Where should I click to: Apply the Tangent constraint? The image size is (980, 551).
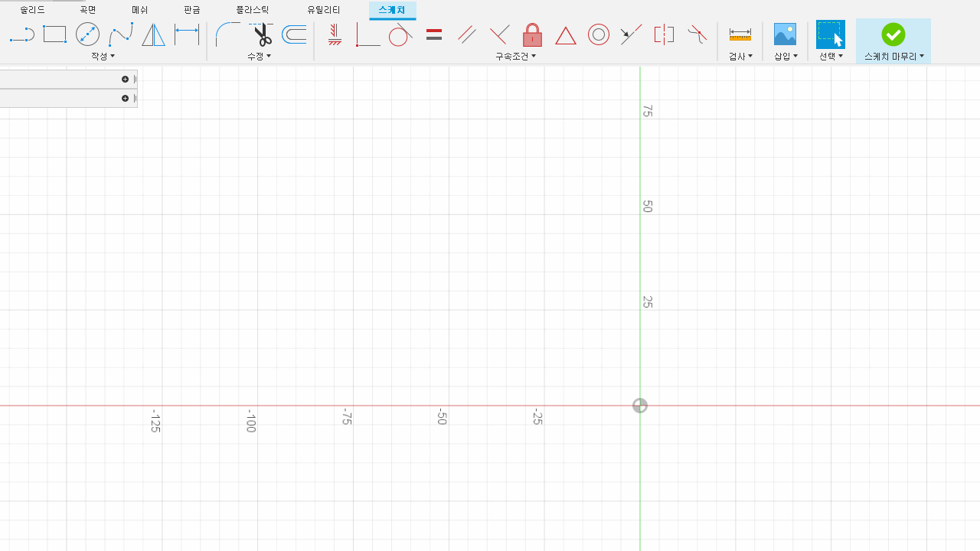(x=400, y=34)
